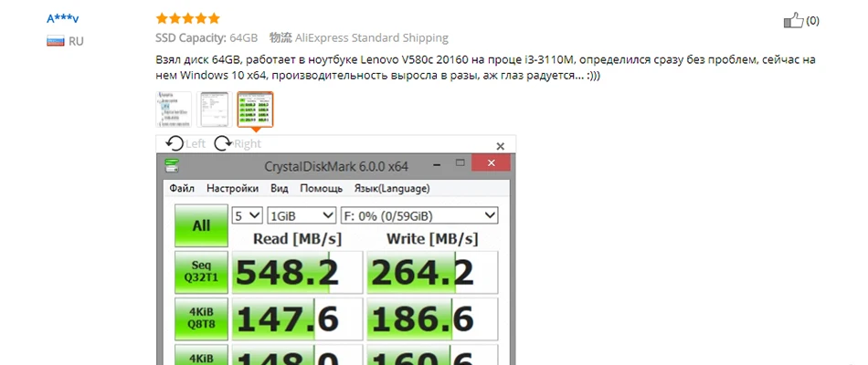Click the Seq Q32T1 test button
This screenshot has height=365, width=868.
pos(202,273)
